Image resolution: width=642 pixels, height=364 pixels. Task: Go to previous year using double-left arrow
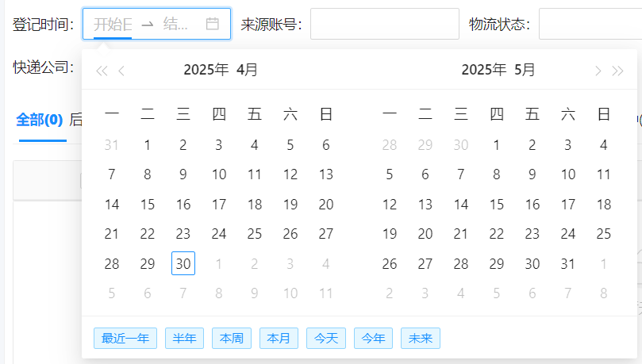tap(102, 71)
